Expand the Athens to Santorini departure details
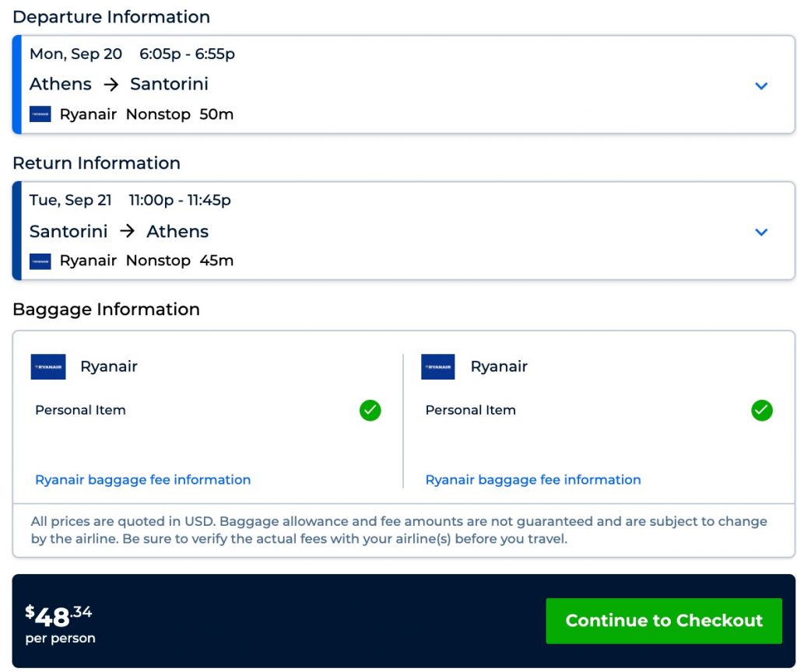Image resolution: width=797 pixels, height=672 pixels. pyautogui.click(x=761, y=86)
